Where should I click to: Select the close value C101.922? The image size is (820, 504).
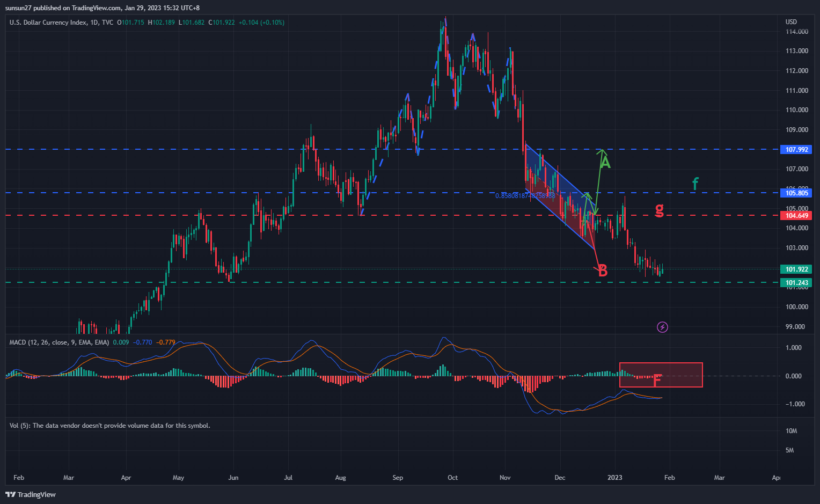coord(221,23)
